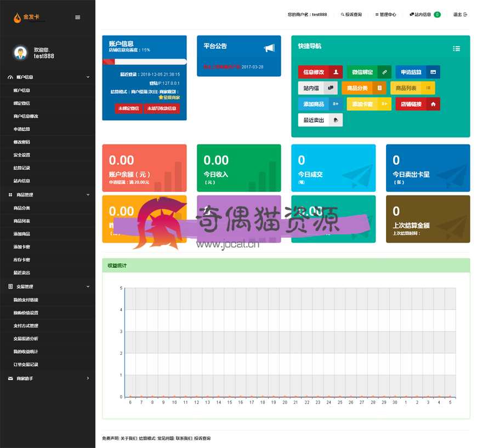Collapse the 商品管理 section chevron
Screen dimensions: 477x448
(x=88, y=194)
